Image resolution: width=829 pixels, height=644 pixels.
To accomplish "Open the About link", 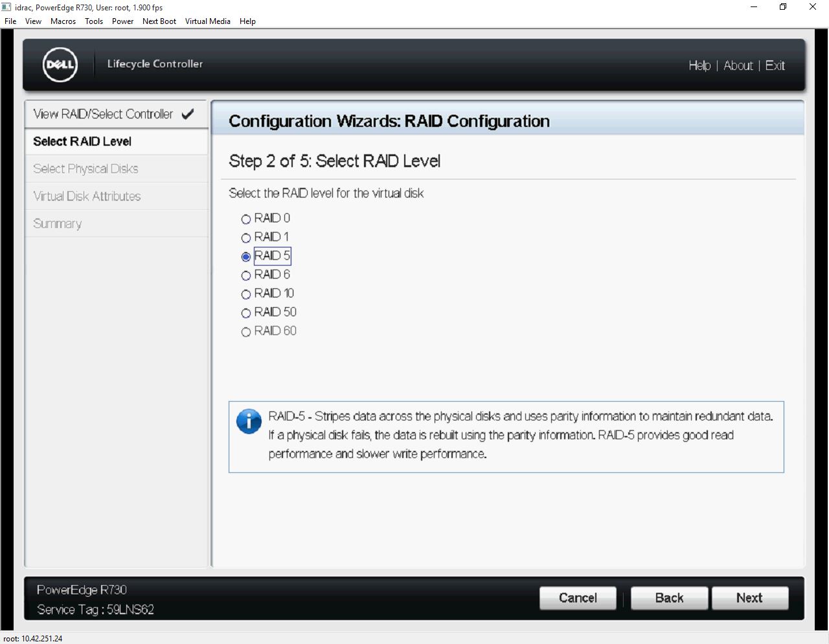I will pos(738,65).
